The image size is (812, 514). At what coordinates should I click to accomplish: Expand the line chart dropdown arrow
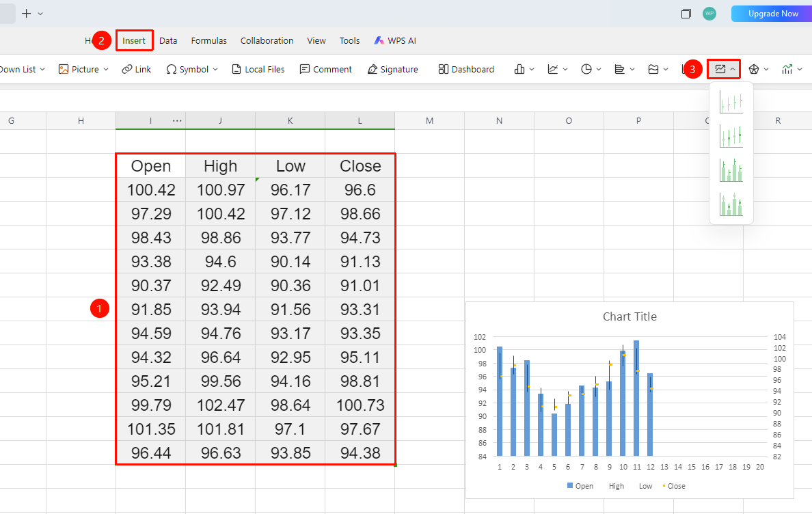pyautogui.click(x=565, y=69)
